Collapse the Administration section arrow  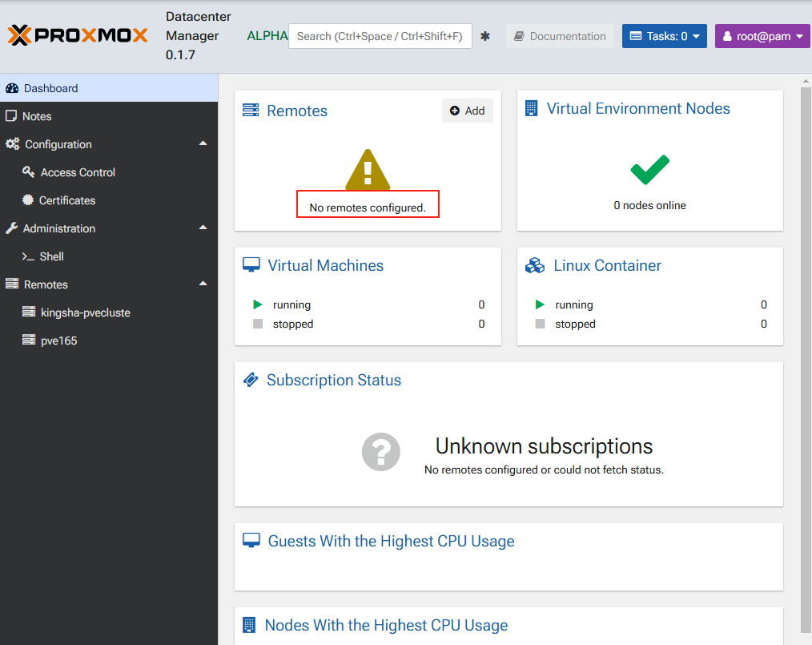click(x=203, y=228)
